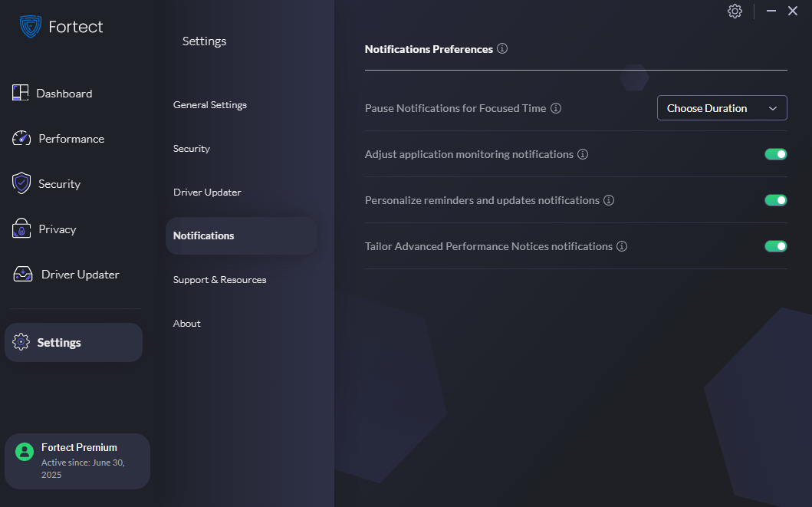
Task: Open the Driver Updater settings category
Action: point(205,192)
